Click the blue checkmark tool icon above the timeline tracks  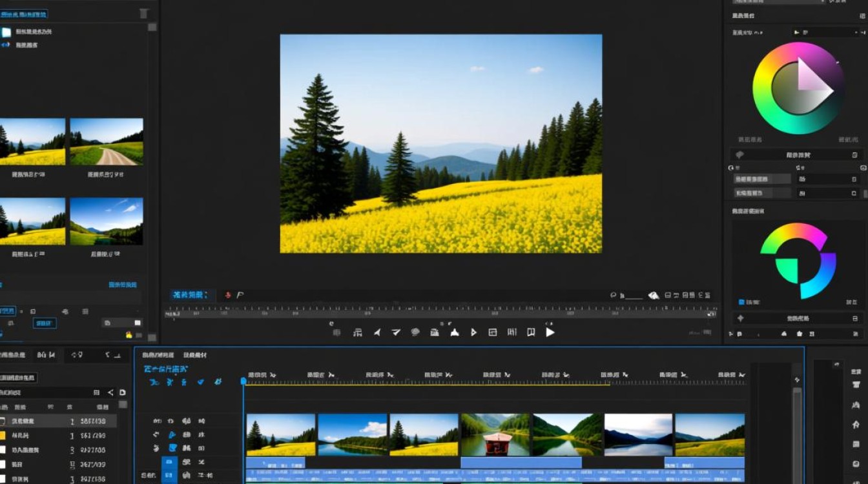click(200, 382)
